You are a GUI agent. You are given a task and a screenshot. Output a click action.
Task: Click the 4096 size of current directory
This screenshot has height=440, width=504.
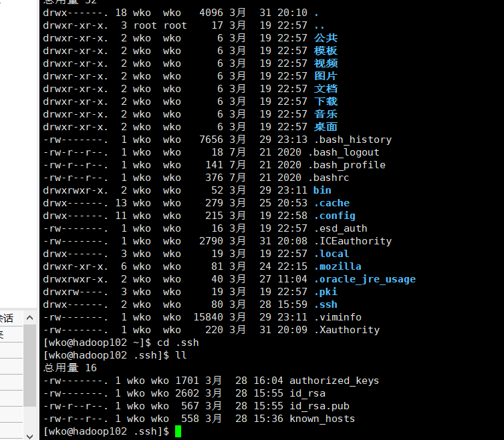(211, 13)
